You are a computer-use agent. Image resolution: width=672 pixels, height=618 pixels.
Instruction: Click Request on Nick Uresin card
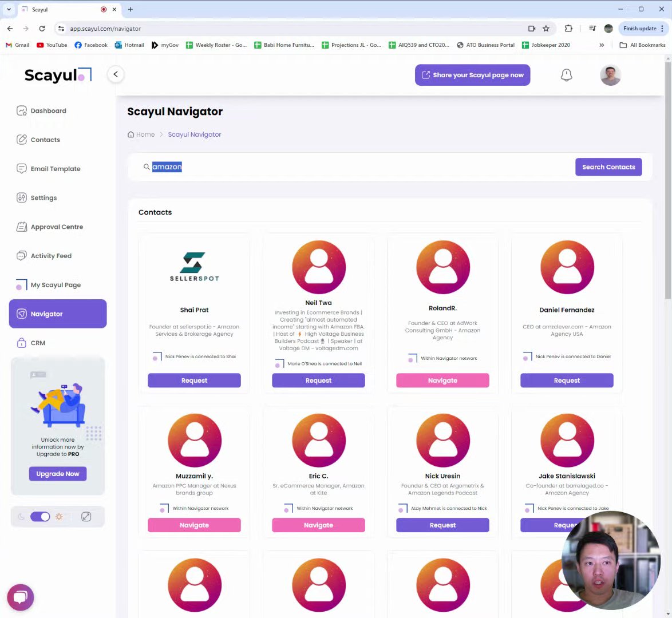442,525
